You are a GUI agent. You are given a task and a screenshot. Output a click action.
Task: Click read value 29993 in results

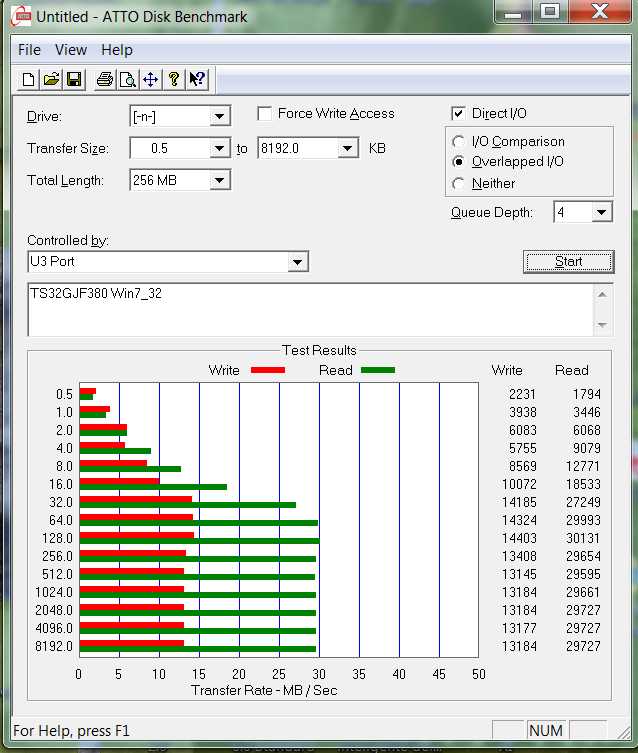click(x=583, y=521)
